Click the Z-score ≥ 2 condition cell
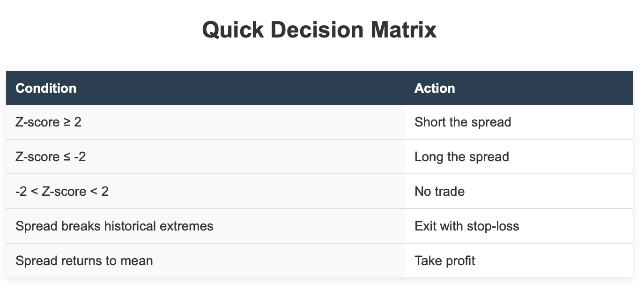Image resolution: width=644 pixels, height=290 pixels. click(206, 122)
